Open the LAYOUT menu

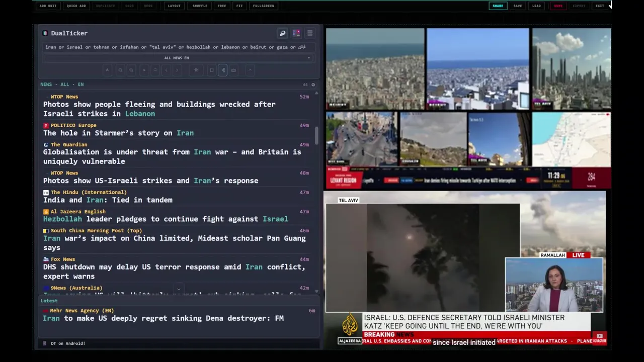pyautogui.click(x=174, y=6)
